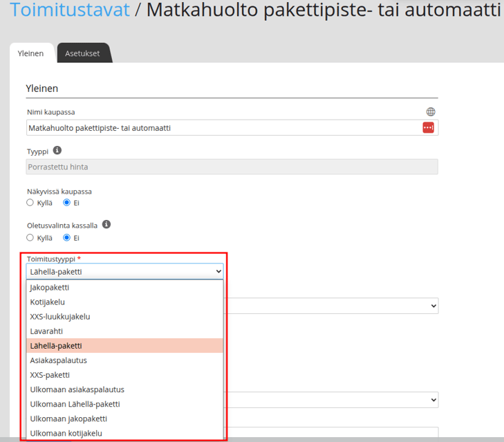Switch to the Asetukset tab
The image size is (504, 442).
click(x=82, y=53)
